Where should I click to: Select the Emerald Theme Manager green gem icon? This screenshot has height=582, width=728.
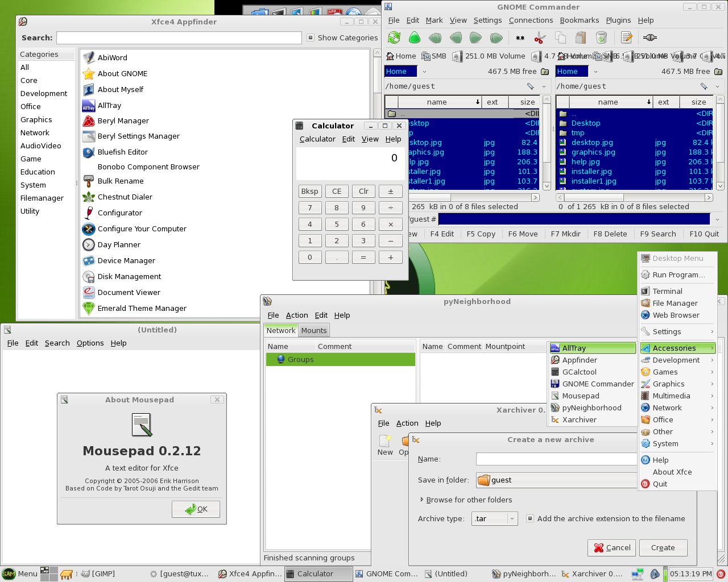[x=89, y=309]
